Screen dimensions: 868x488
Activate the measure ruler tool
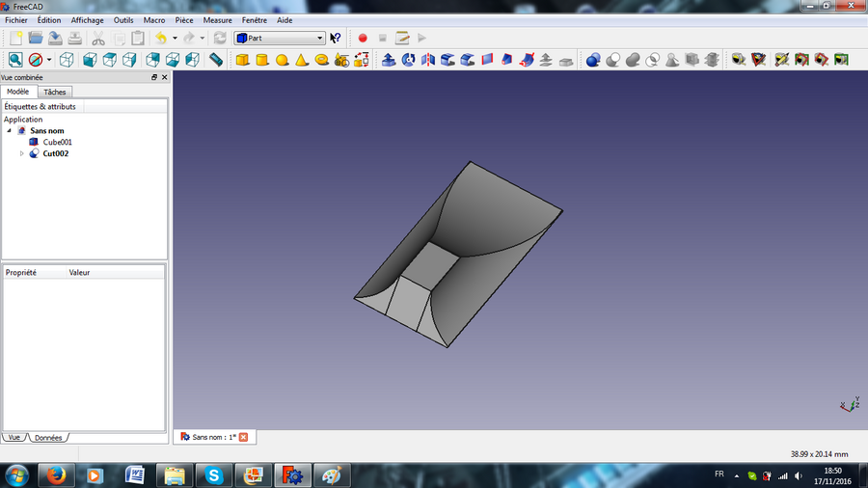coord(216,60)
